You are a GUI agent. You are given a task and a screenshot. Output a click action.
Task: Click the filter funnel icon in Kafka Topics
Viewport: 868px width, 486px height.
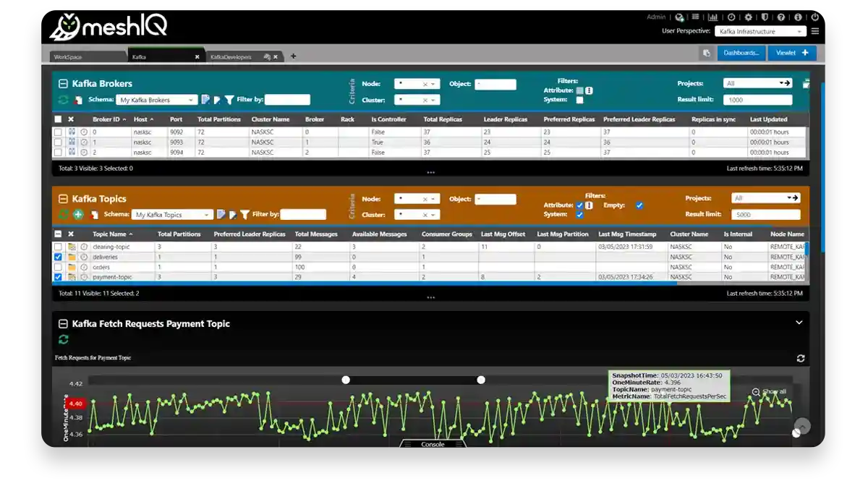245,215
